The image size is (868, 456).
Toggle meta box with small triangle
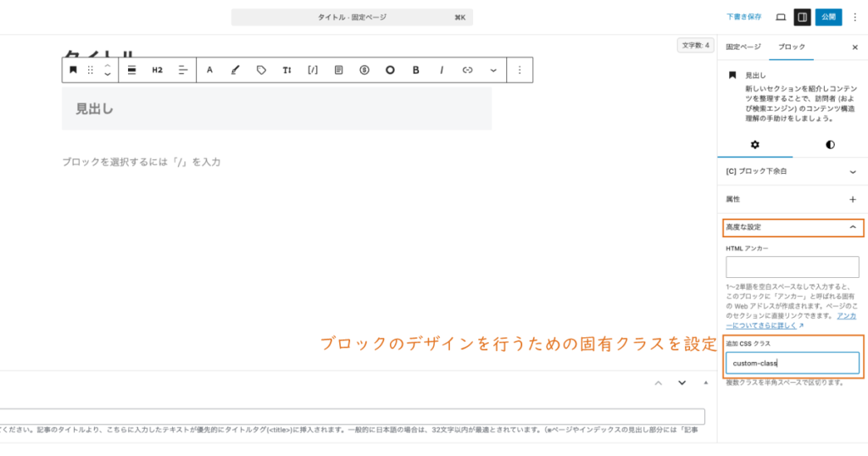706,382
